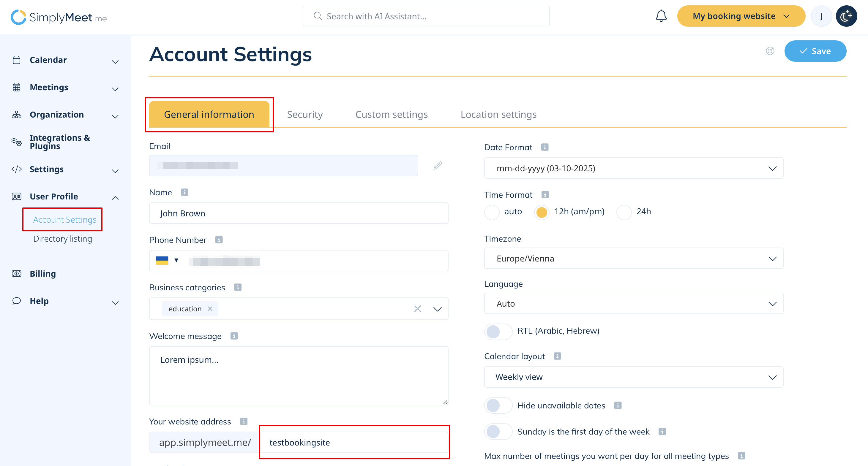Click the notification bell icon
Viewport: 868px width, 466px height.
coord(661,16)
